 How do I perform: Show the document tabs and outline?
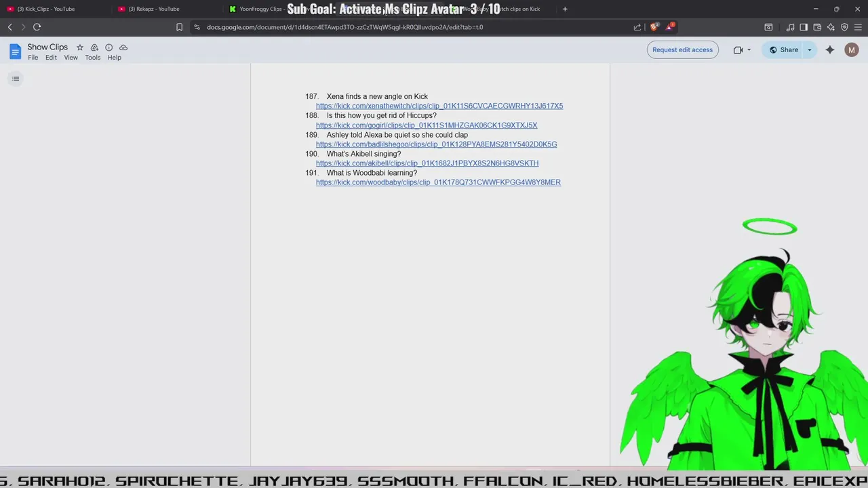click(x=16, y=79)
